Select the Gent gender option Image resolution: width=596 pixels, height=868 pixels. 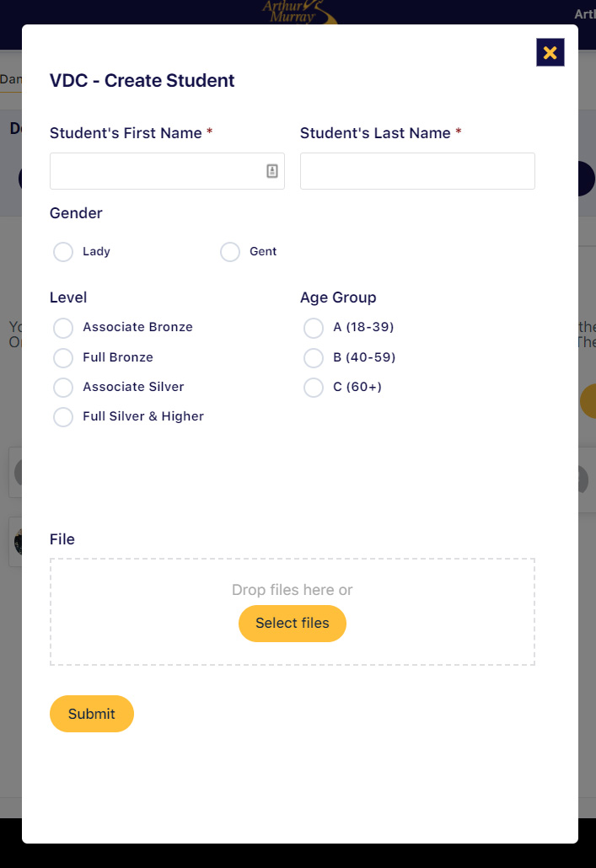pyautogui.click(x=230, y=252)
